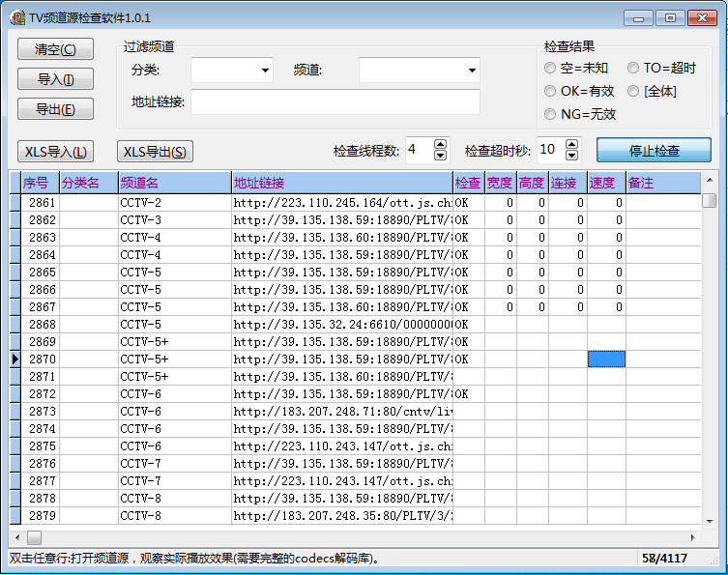Click the URL cell in row 2879
Viewport: 728px width, 575px height.
(x=342, y=516)
